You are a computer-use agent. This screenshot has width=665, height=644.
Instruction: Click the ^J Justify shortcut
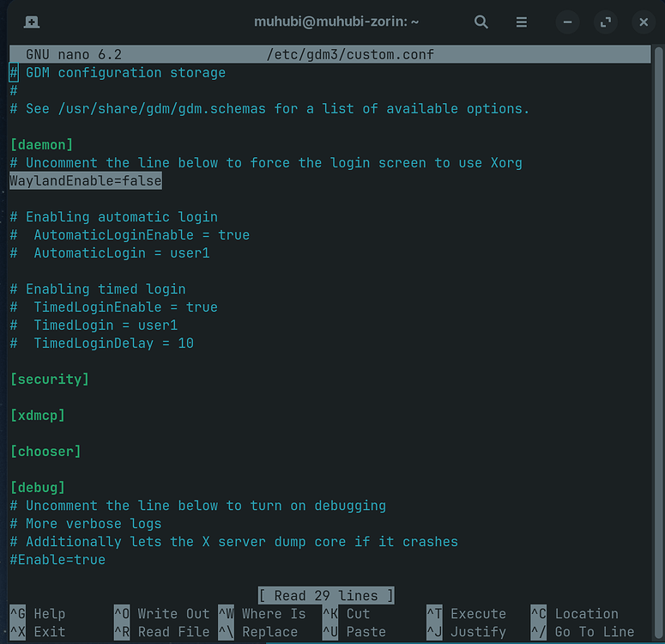point(467,632)
